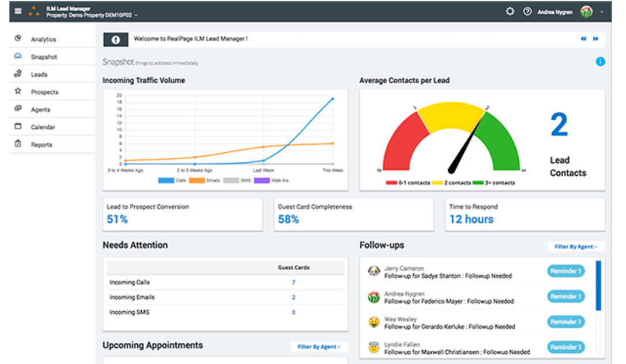Open the Incoming Emails count 2 link
This screenshot has width=626, height=364.
293,297
